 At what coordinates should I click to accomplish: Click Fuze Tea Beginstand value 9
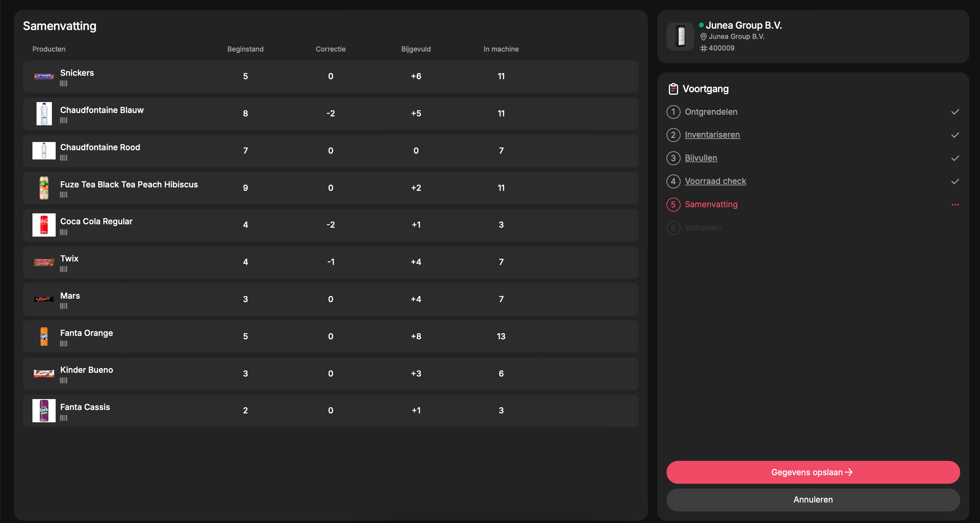(246, 188)
